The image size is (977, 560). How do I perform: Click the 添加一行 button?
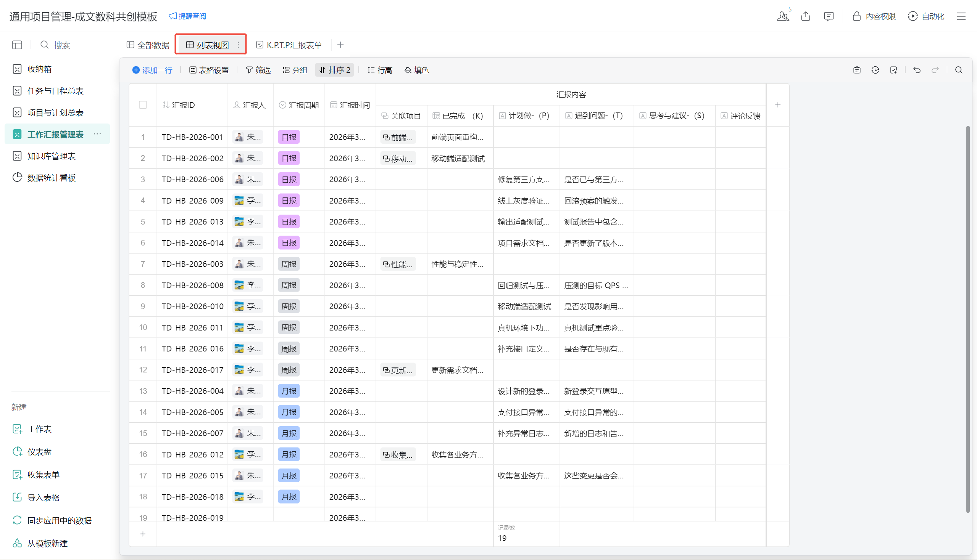pyautogui.click(x=152, y=70)
